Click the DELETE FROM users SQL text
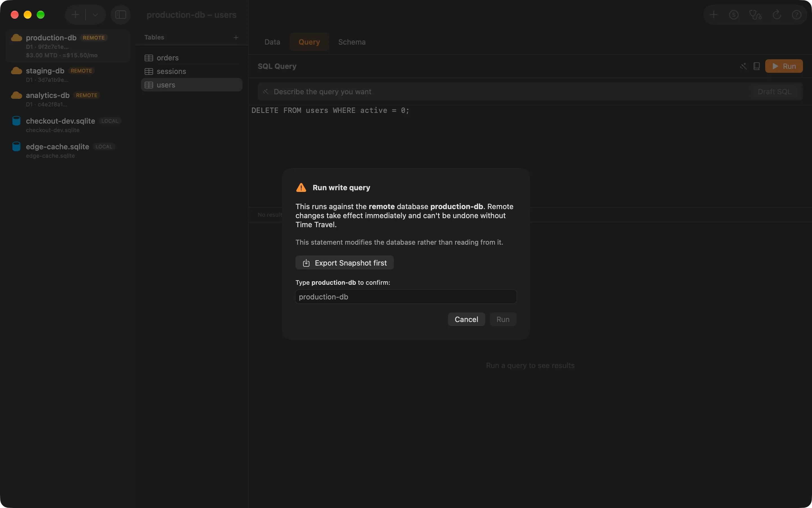812x508 pixels. [330, 111]
